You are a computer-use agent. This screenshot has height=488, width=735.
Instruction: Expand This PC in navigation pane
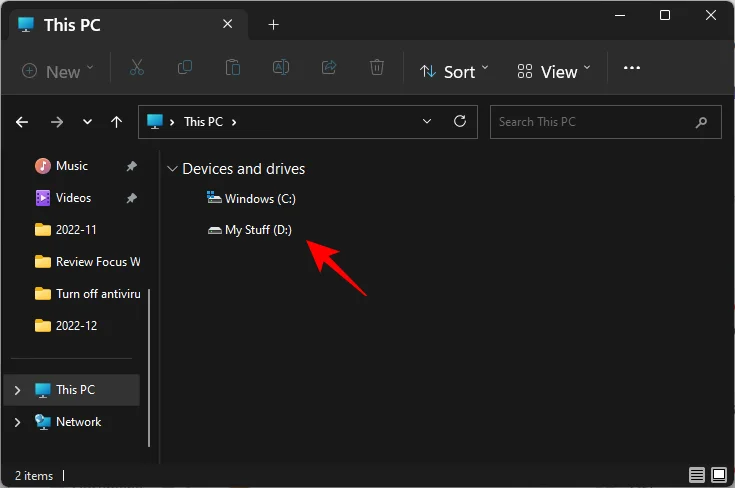coord(17,390)
